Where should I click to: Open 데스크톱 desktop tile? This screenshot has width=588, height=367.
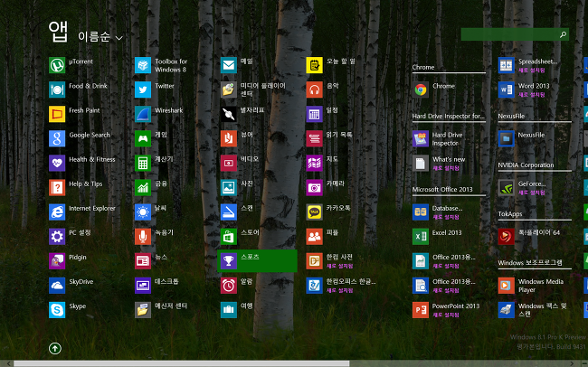tap(143, 286)
